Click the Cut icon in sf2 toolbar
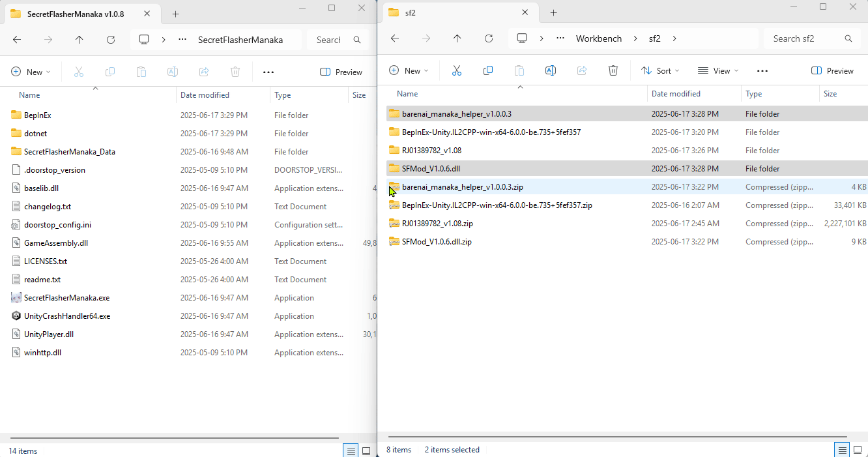The image size is (868, 457). (456, 70)
